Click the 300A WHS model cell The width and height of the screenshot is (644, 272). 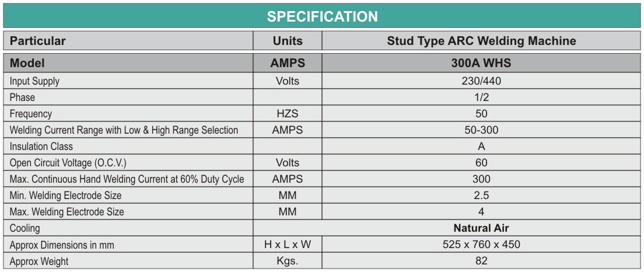pos(481,63)
